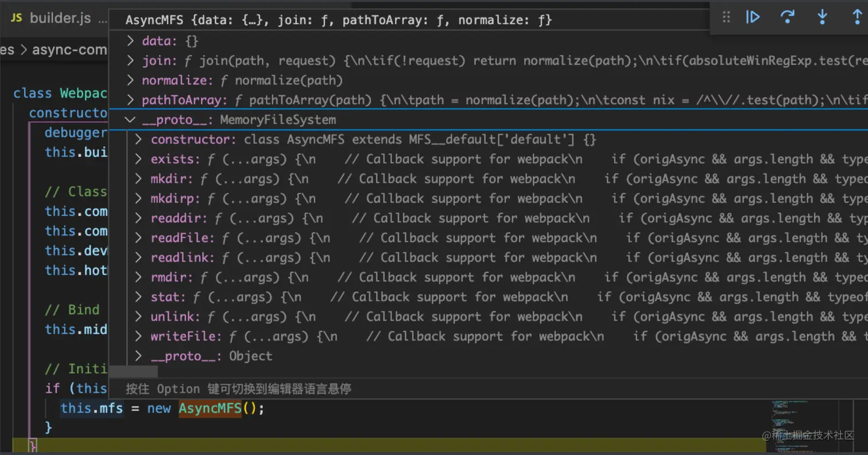The image size is (868, 455).
Task: Click the 'debugger' statement line
Action: (x=76, y=133)
